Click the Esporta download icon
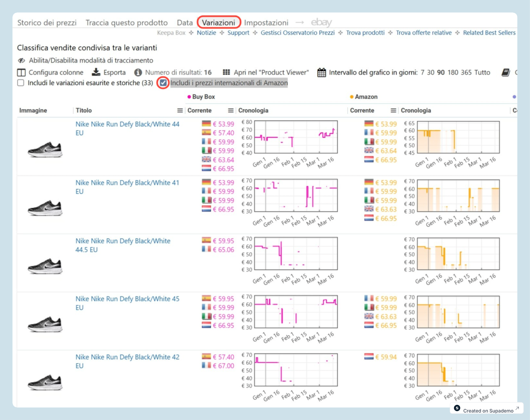Image resolution: width=530 pixels, height=420 pixels. coord(96,72)
